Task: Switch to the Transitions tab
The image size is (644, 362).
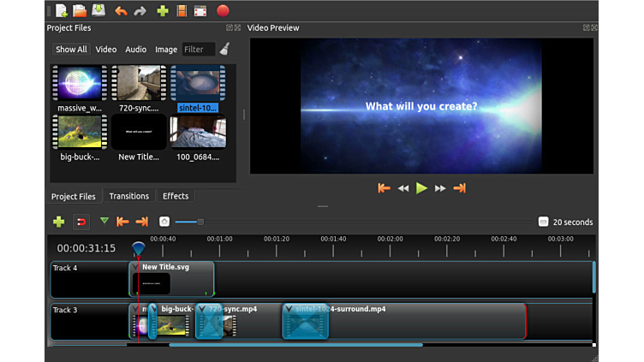Action: [129, 196]
